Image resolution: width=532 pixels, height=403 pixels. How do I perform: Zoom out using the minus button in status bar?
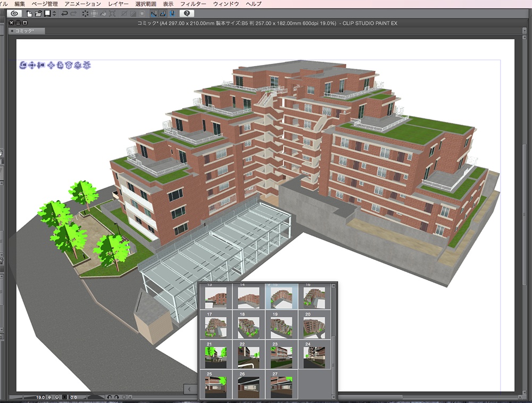click(49, 396)
